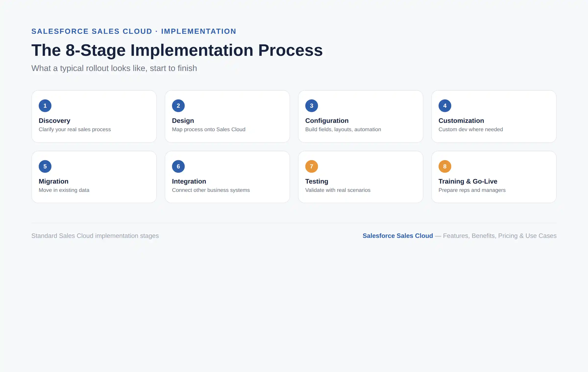This screenshot has width=588, height=372.
Task: Click 'Clarify your real sales process' text
Action: (x=75, y=129)
